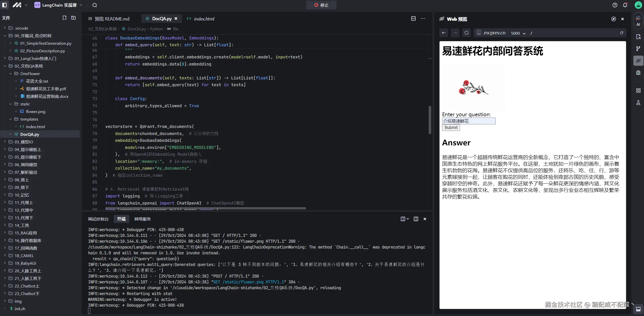Open the port 5000 dropdown
Image resolution: width=644 pixels, height=316 pixels.
(x=518, y=33)
